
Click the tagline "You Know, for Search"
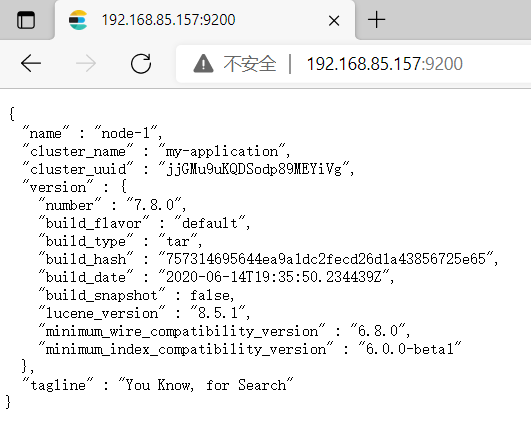pyautogui.click(x=206, y=385)
